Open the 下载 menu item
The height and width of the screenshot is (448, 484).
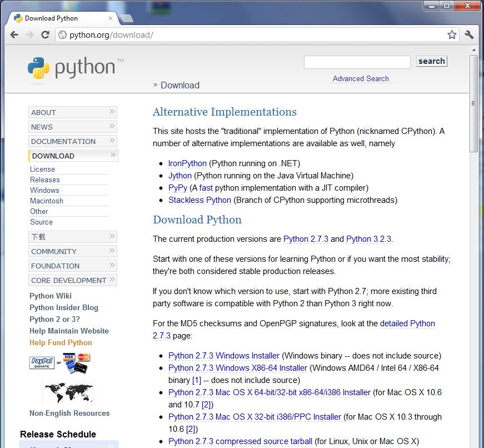click(x=73, y=237)
